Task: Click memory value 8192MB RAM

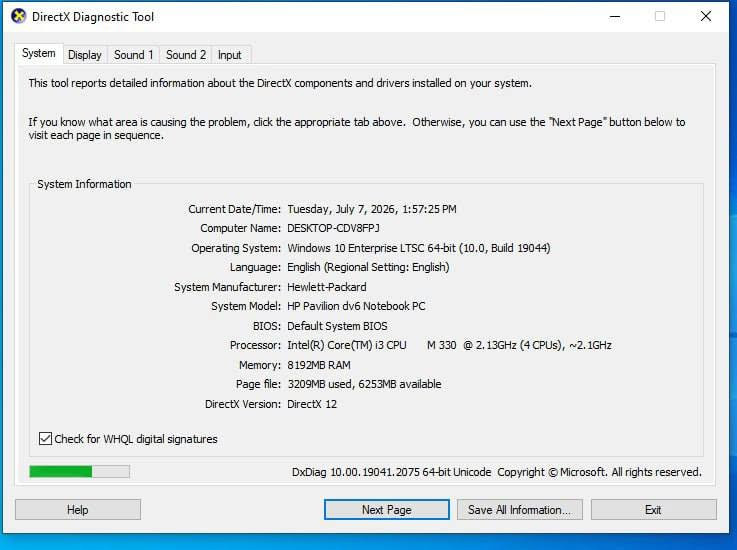Action: click(x=319, y=365)
